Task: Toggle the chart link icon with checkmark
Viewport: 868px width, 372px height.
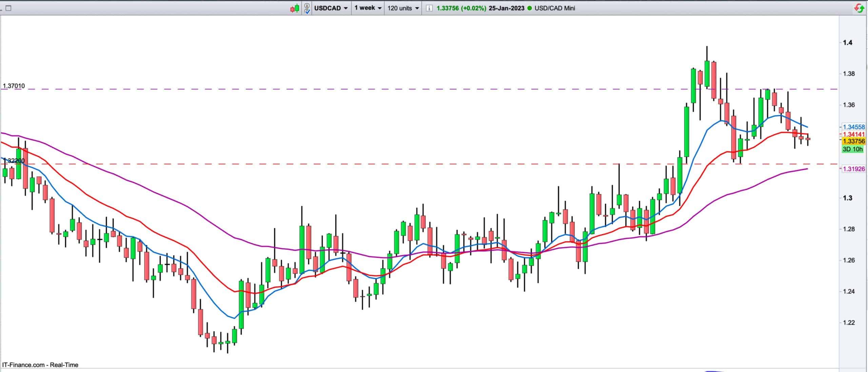Action: 307,8
